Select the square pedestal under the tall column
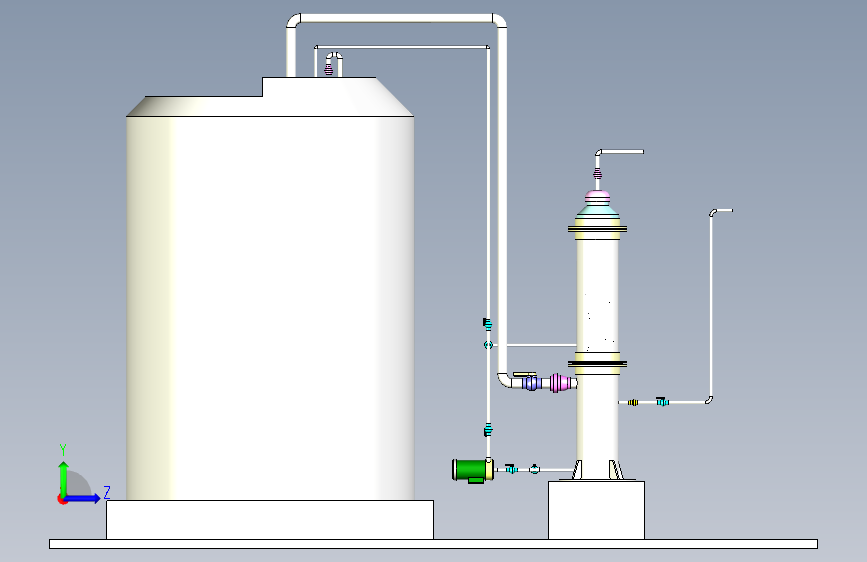Viewport: 867px width, 562px height. coord(596,510)
